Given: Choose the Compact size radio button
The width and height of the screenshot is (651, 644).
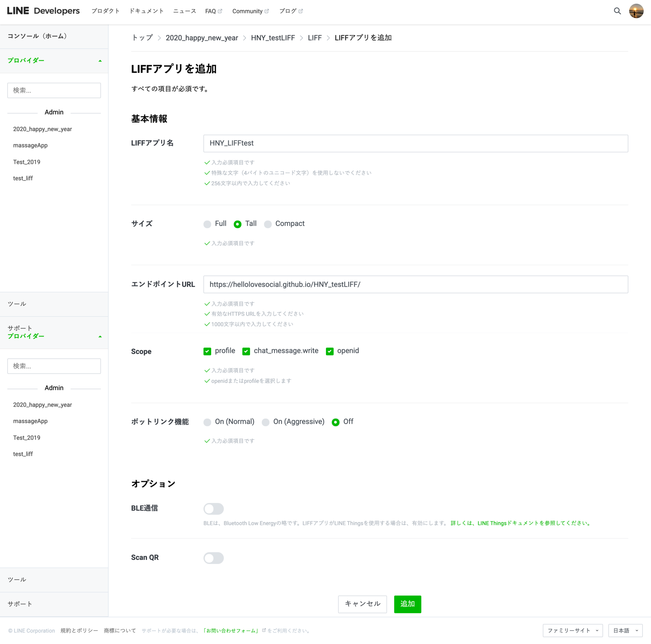Looking at the screenshot, I should click(268, 224).
